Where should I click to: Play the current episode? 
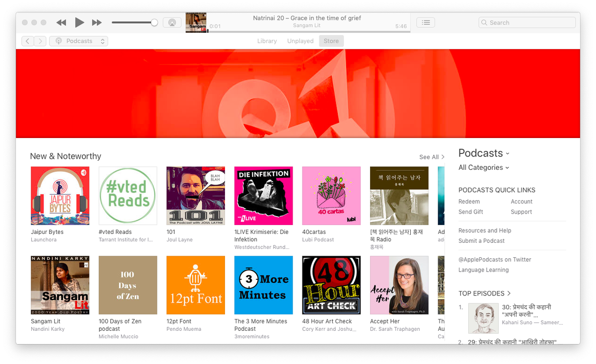pos(79,22)
